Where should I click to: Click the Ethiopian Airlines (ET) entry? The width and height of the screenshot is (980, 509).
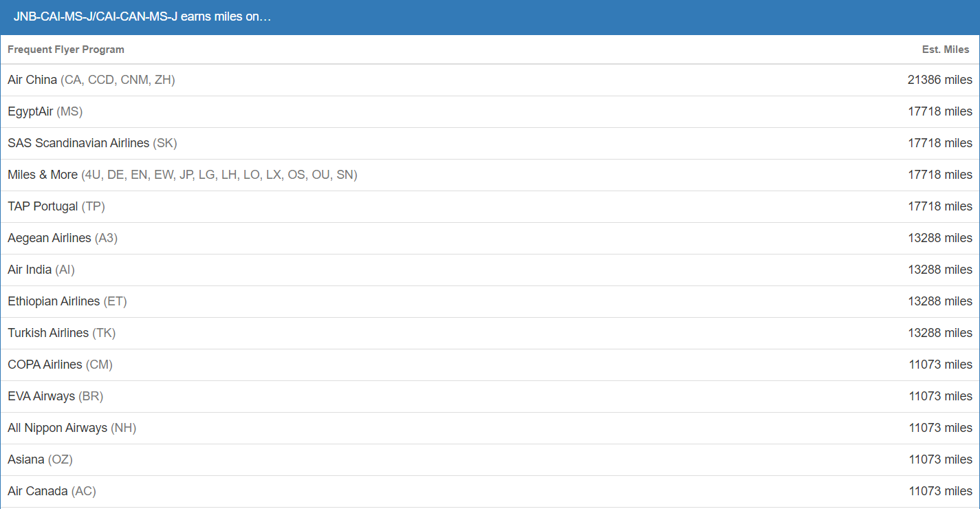[x=67, y=301]
